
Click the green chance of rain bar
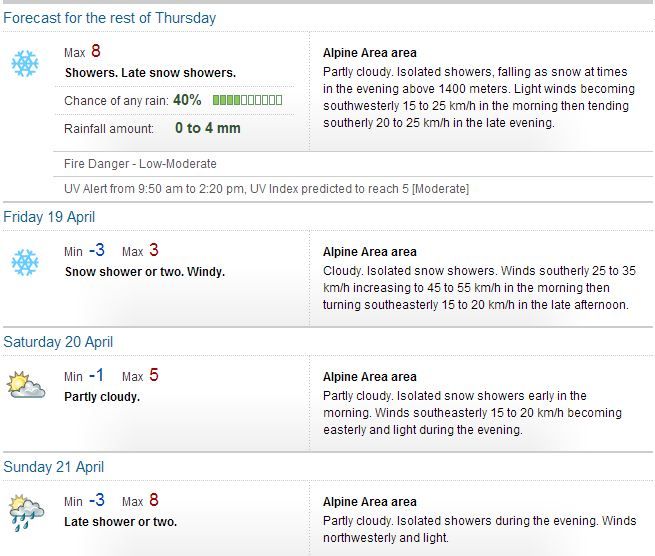coord(247,100)
